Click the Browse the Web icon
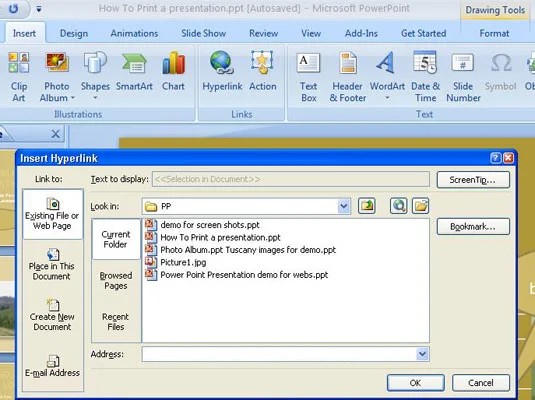The image size is (535, 400). click(399, 206)
